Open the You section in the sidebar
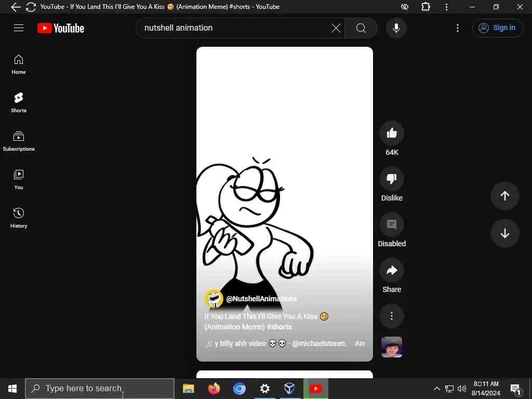The width and height of the screenshot is (532, 399). [x=19, y=179]
